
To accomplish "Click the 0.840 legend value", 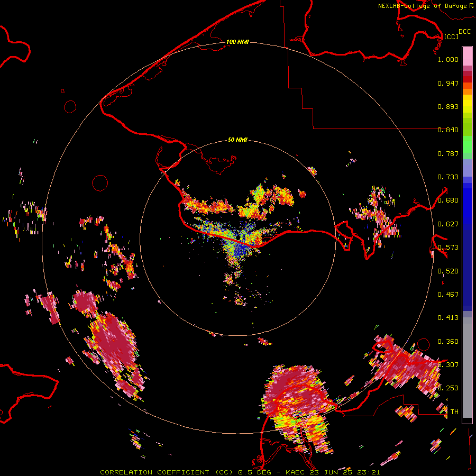I will pos(448,130).
